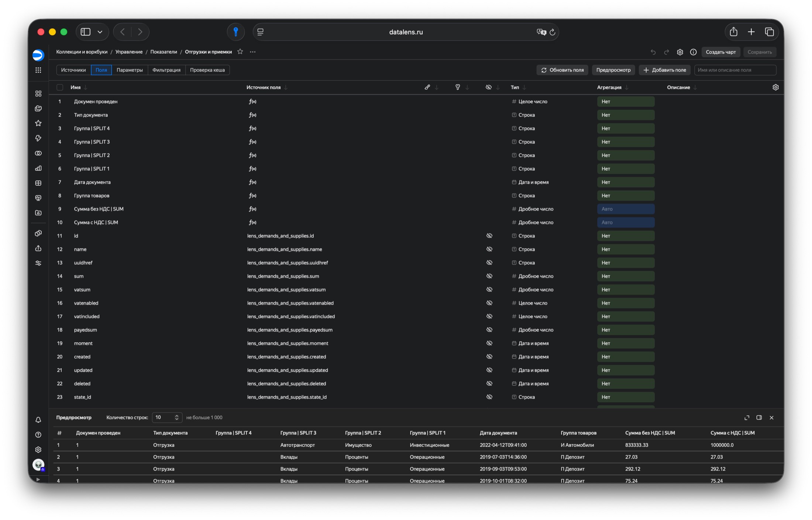Open aggregation dropdown for Сумма без НДС | SUM
Screen dimensions: 812x520
(626, 209)
